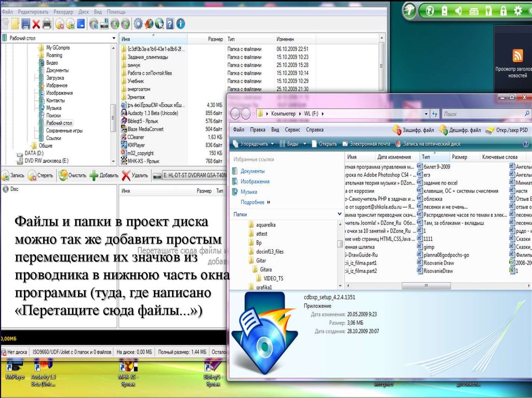Click the RSS feed gadget in the sidebar

pos(519,55)
